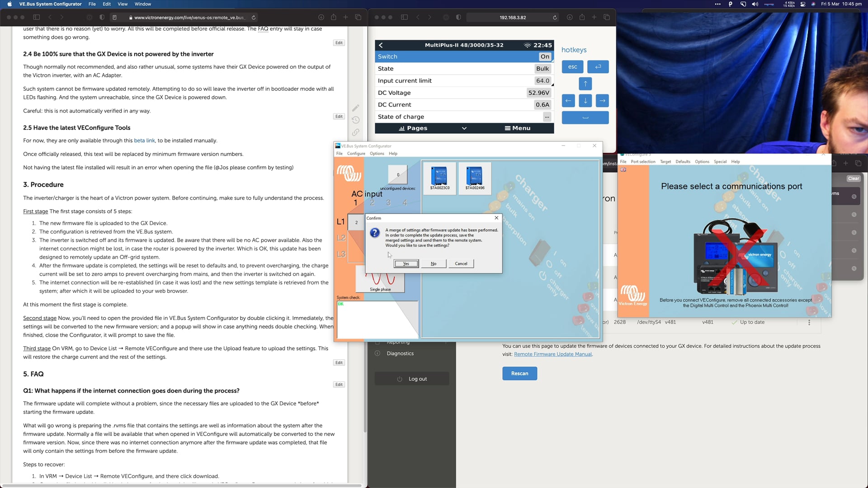Open Port selection menu in VEConfigure
Screen dimensions: 868x488
(x=643, y=162)
